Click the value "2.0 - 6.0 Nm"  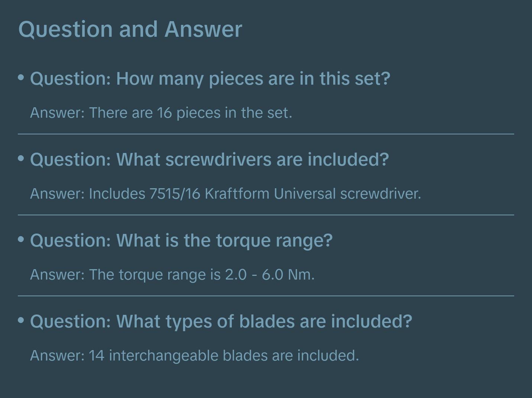[269, 275]
